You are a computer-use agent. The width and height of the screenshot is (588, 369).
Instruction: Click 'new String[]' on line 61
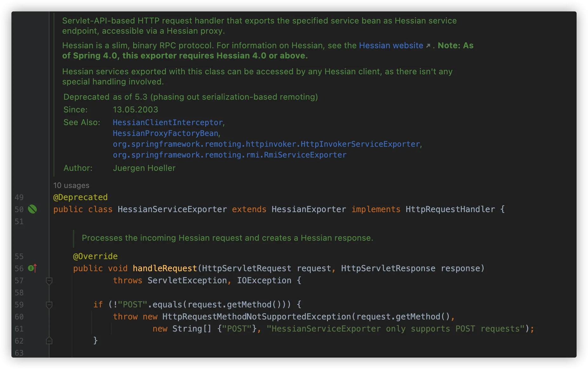182,329
